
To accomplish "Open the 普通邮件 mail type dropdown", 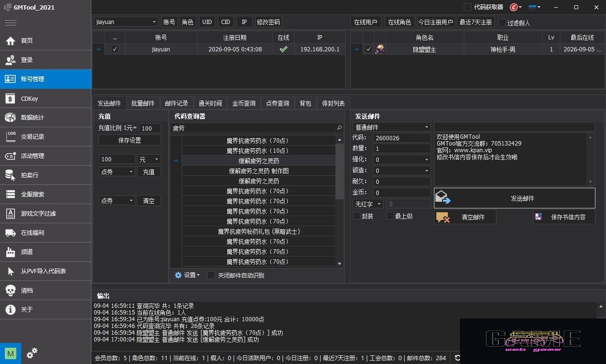I will point(392,127).
